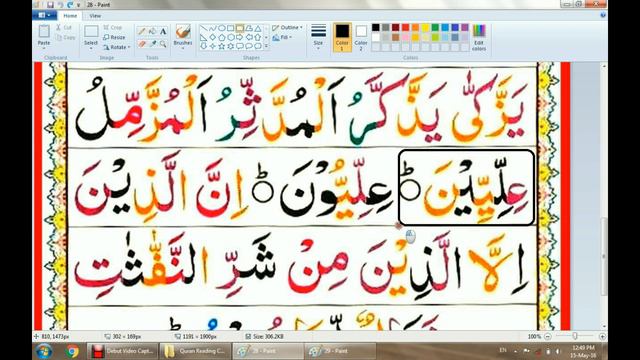The height and width of the screenshot is (360, 640).
Task: Pick the yellow color swatch
Action: [x=425, y=27]
